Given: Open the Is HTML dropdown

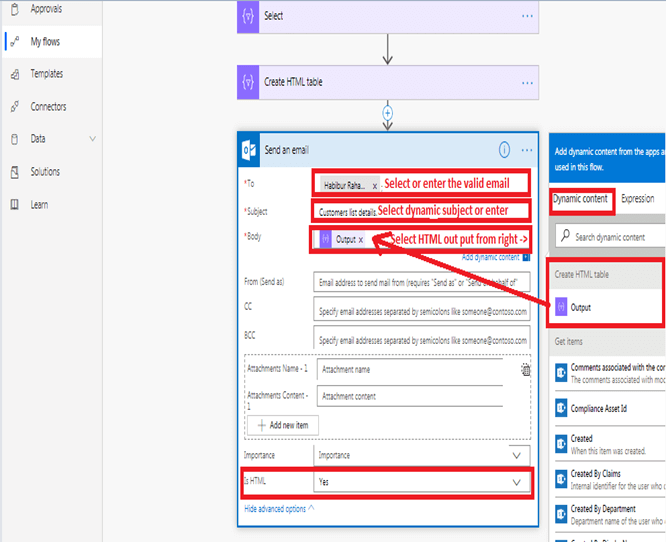Looking at the screenshot, I should click(x=422, y=482).
